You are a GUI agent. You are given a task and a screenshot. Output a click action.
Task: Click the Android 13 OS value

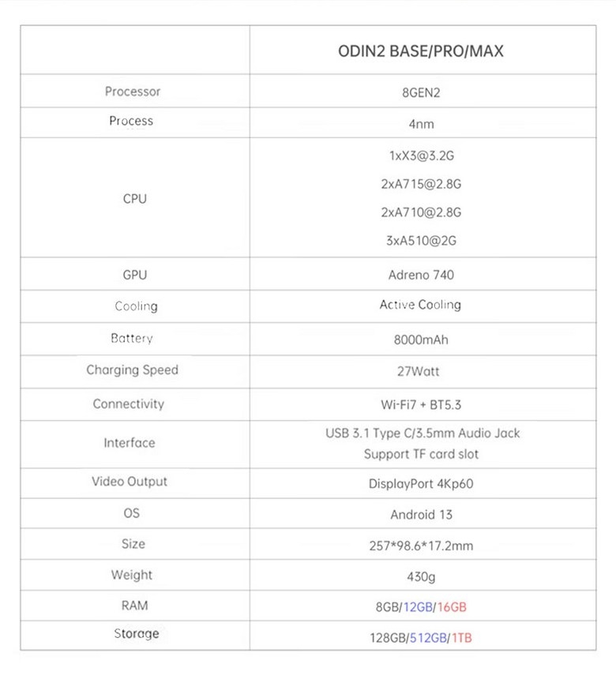tap(421, 515)
